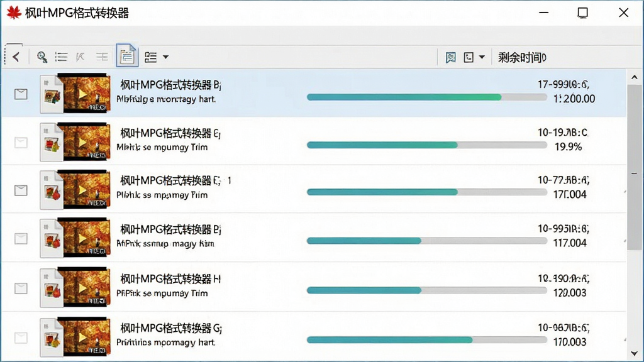Toggle checkbox of the 170.003 row
Screen dimensions: 644x362
click(x=21, y=337)
